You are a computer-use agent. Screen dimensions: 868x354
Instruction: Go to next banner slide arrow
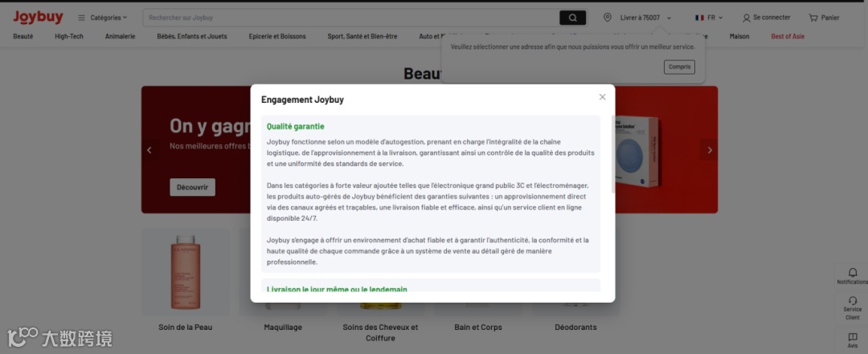[x=710, y=150]
